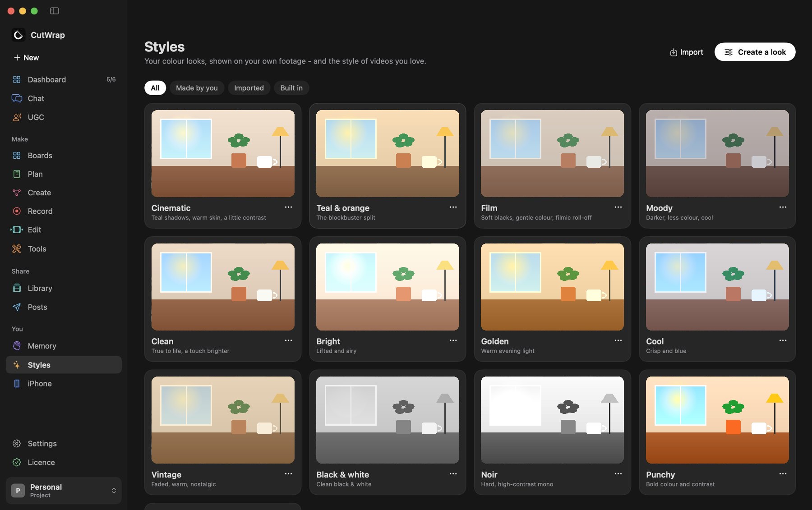This screenshot has height=510, width=812.
Task: Click the Import button
Action: 686,52
